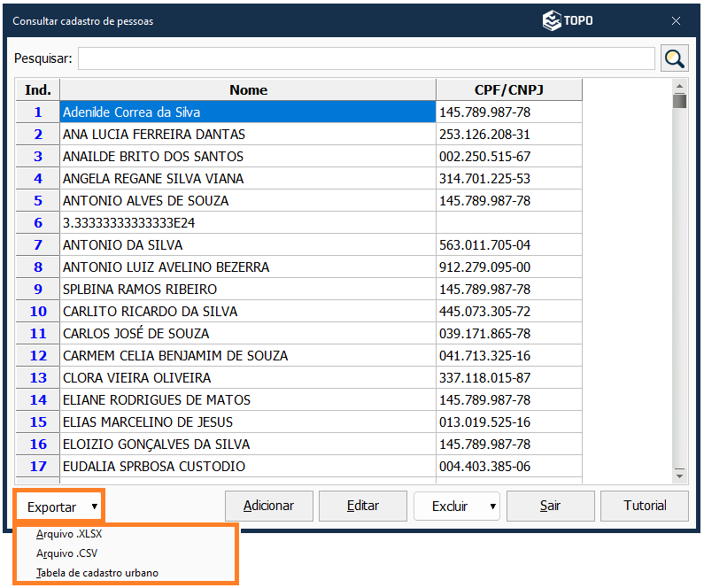Expand the Exportar dropdown button
Viewport: 704px width, 588px height.
pos(59,507)
